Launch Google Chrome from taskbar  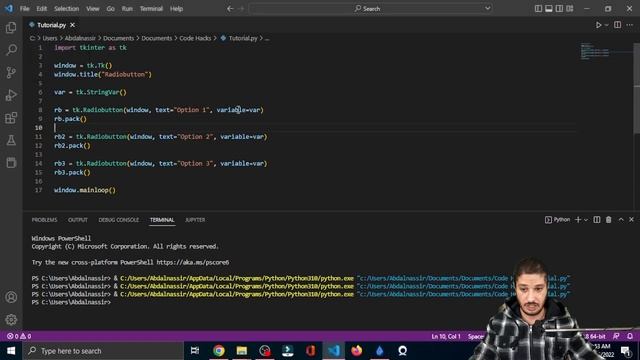[219, 351]
